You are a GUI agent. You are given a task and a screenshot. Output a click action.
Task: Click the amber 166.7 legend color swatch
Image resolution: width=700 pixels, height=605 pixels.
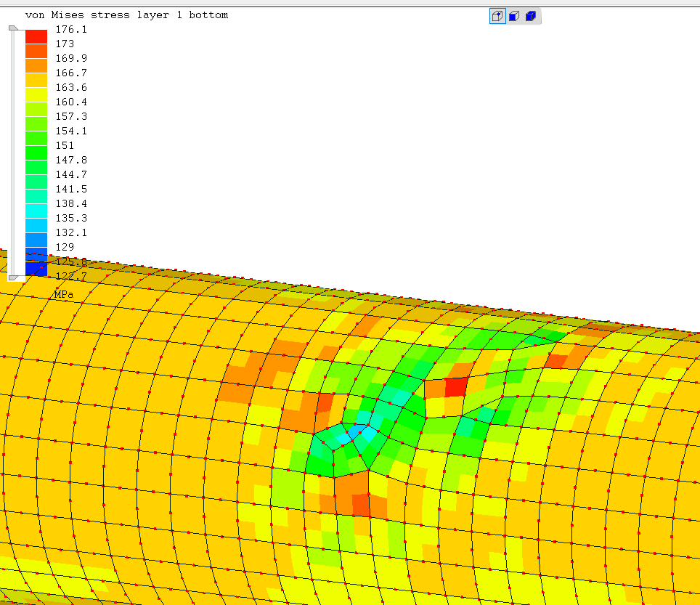coord(36,80)
